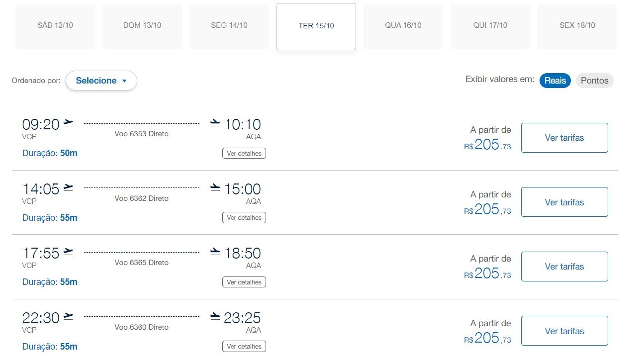This screenshot has height=364, width=643.
Task: Click the landing plane icon beside 23:25
Action: tap(215, 316)
